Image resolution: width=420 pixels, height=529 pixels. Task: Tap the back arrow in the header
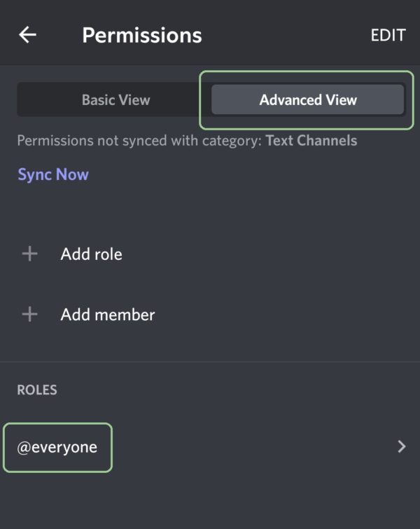point(27,35)
